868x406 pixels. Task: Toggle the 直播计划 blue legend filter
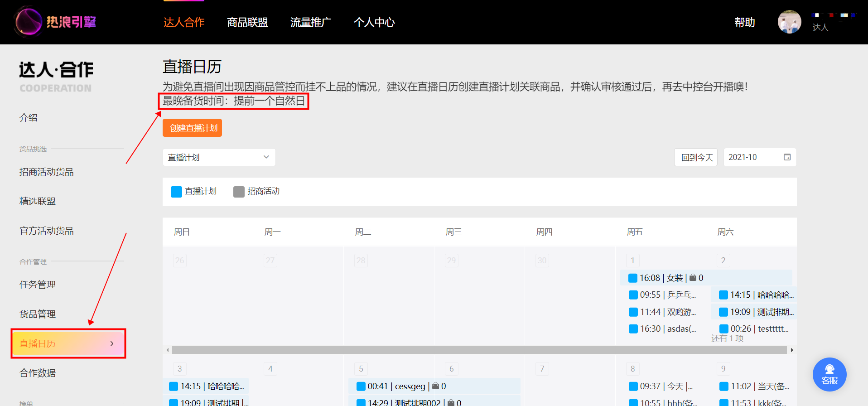click(x=176, y=192)
